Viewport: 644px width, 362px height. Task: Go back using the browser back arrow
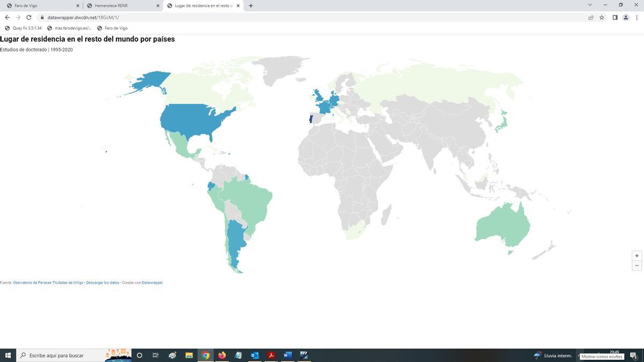7,17
